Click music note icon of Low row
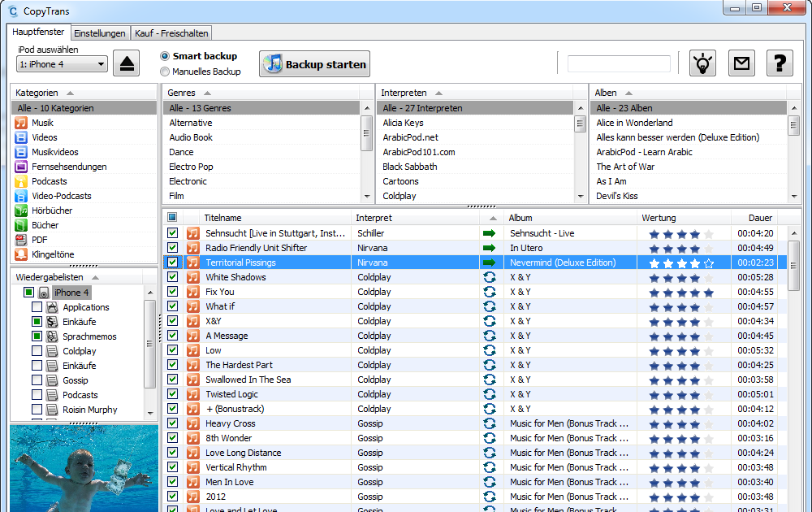The width and height of the screenshot is (812, 512). pos(192,350)
